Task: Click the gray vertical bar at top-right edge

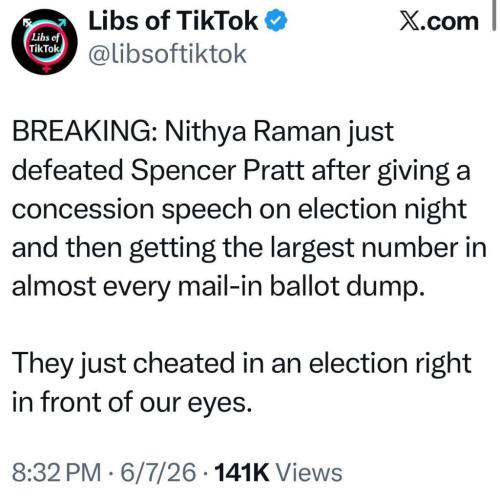Action: (x=494, y=15)
